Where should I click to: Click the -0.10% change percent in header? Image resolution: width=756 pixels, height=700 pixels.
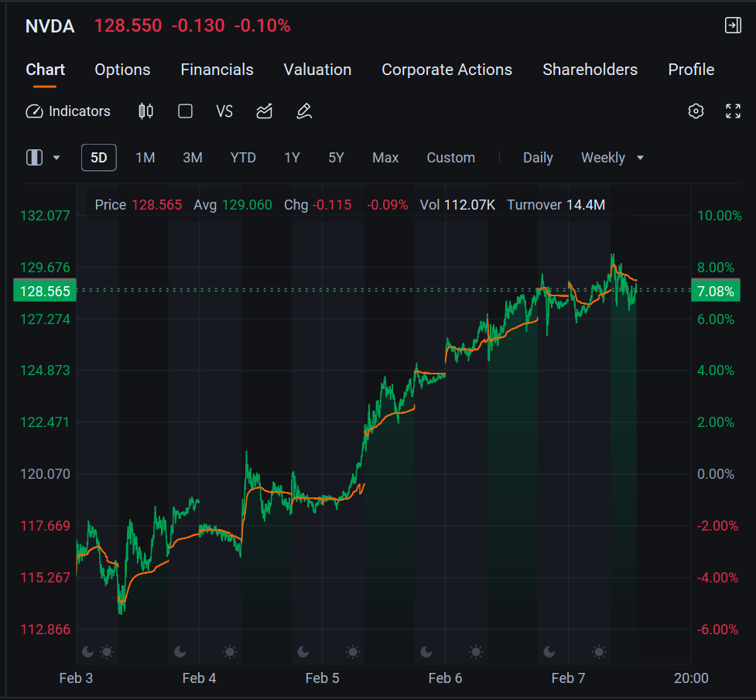tap(262, 26)
